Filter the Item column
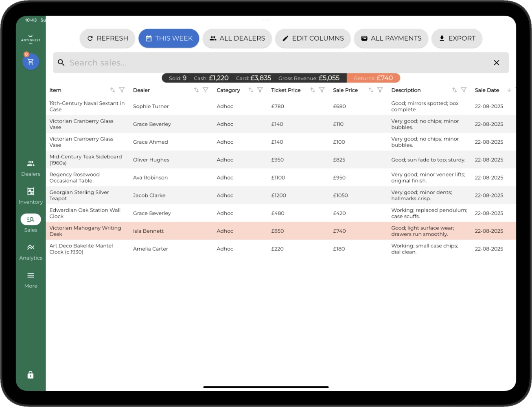 click(122, 90)
